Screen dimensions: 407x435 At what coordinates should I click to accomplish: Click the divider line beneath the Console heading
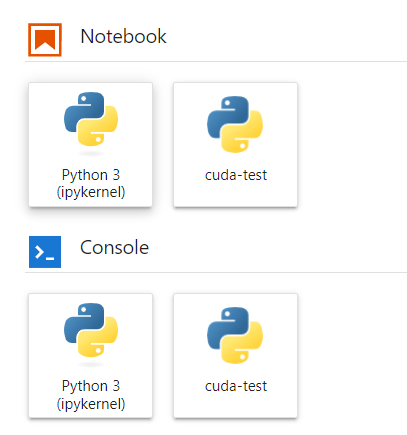tap(216, 272)
